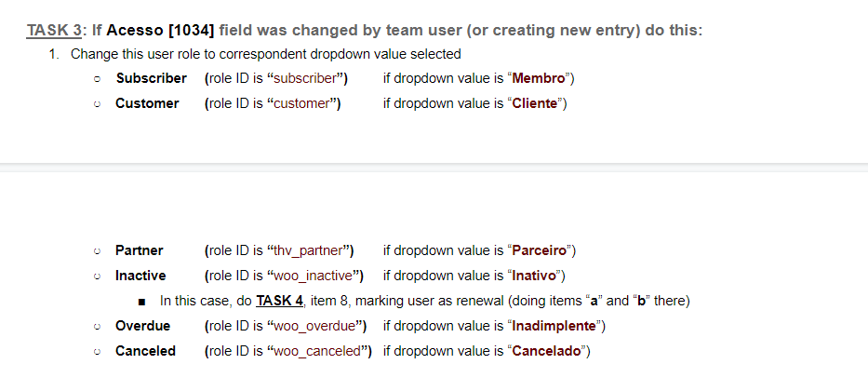The height and width of the screenshot is (391, 868).
Task: Click the red Parceiro dropdown value
Action: click(541, 250)
